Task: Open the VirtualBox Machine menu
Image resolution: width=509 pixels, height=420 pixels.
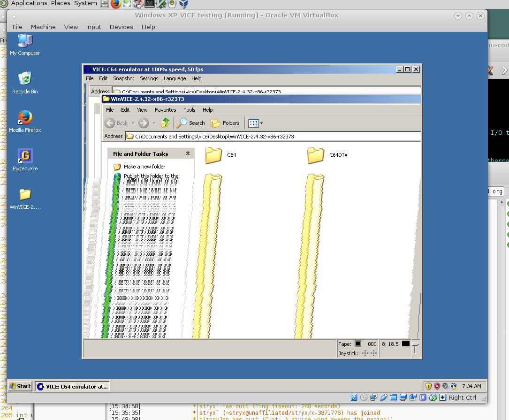Action: point(43,27)
